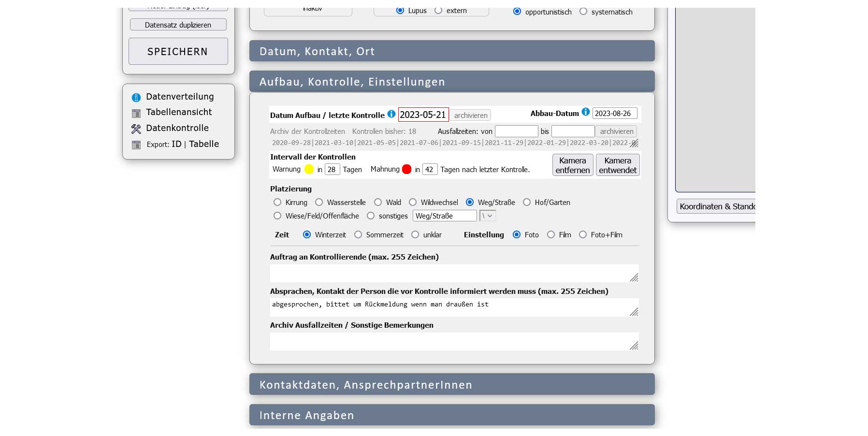Click the Datenkontrolle tools icon
Screen dimensions: 868x436
(x=136, y=129)
